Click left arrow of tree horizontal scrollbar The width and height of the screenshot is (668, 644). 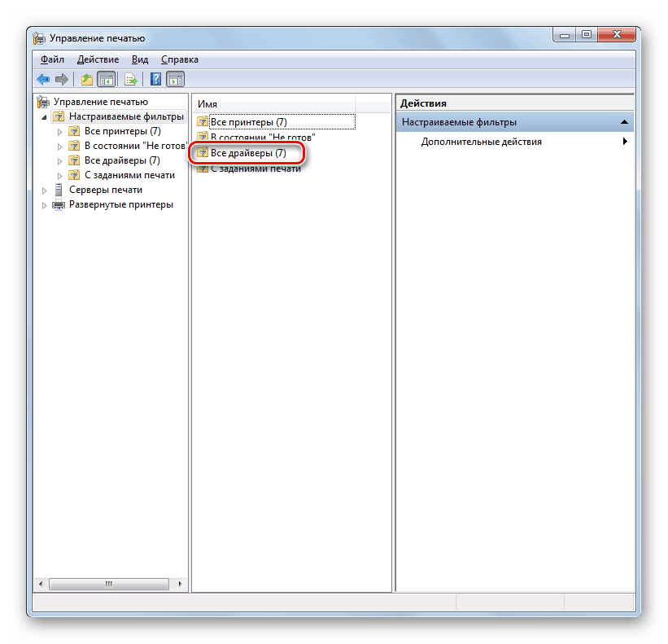click(x=41, y=584)
